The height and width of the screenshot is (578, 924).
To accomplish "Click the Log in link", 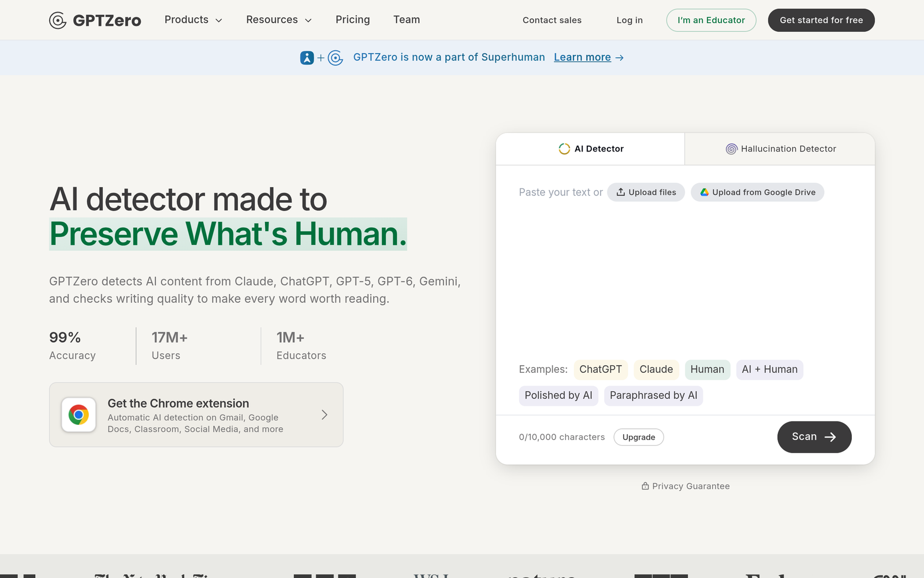I will click(x=629, y=20).
